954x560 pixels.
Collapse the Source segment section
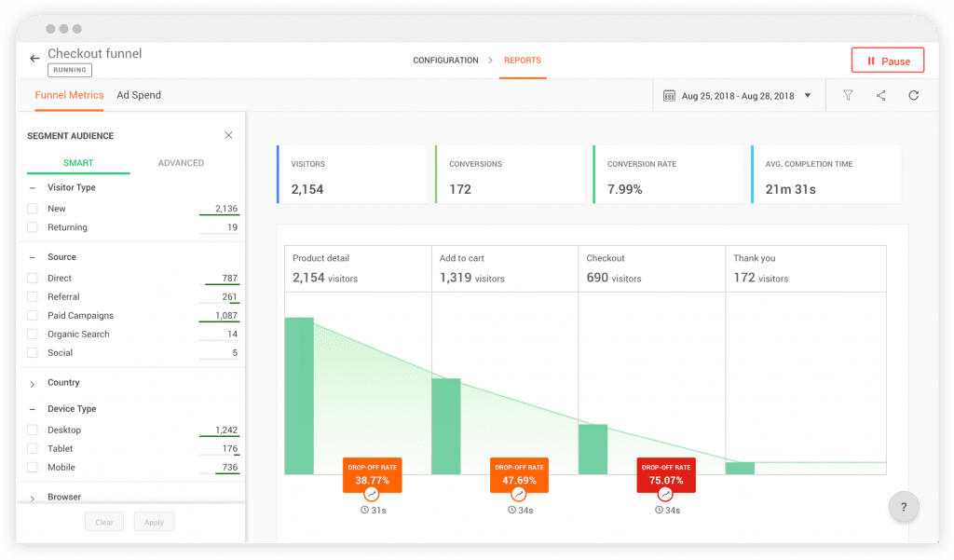click(x=32, y=256)
